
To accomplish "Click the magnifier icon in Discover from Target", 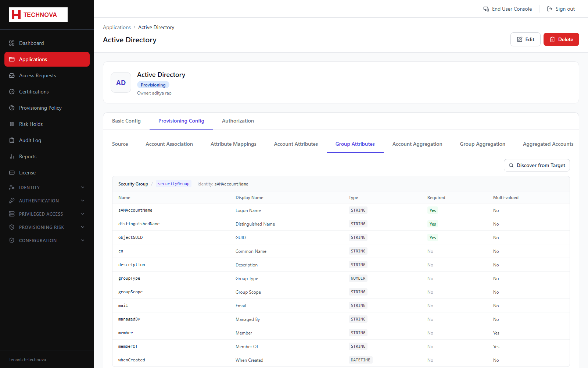I will (511, 165).
